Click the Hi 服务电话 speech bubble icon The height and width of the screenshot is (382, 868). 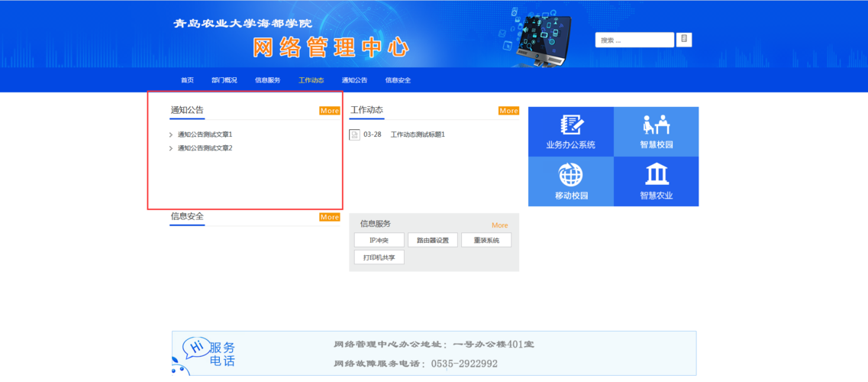click(x=196, y=348)
